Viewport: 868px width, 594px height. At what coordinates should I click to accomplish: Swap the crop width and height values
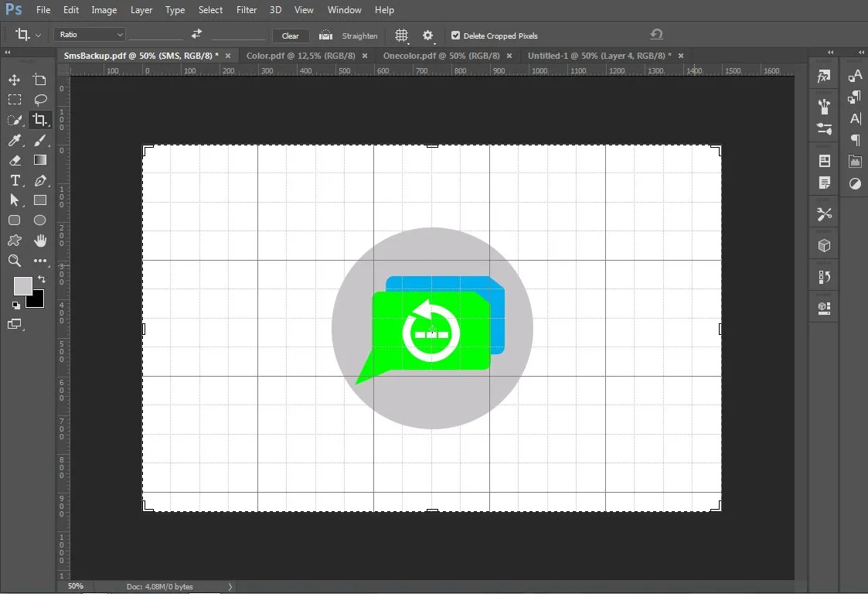pos(196,34)
